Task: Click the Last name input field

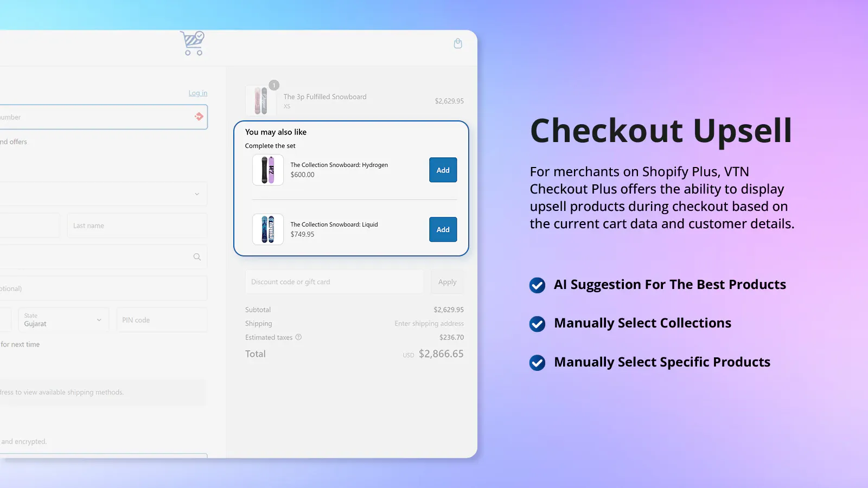Action: tap(137, 226)
